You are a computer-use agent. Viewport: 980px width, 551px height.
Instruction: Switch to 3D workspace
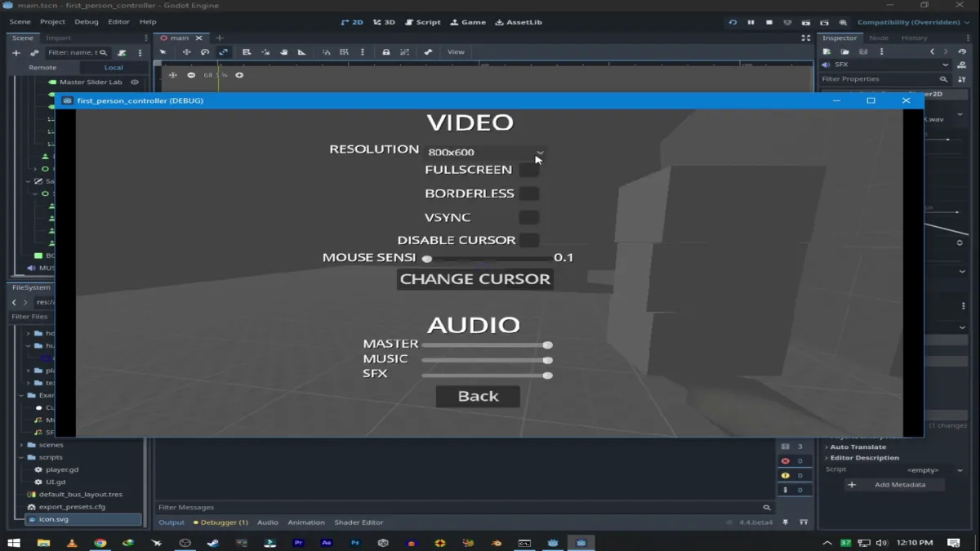pyautogui.click(x=384, y=22)
